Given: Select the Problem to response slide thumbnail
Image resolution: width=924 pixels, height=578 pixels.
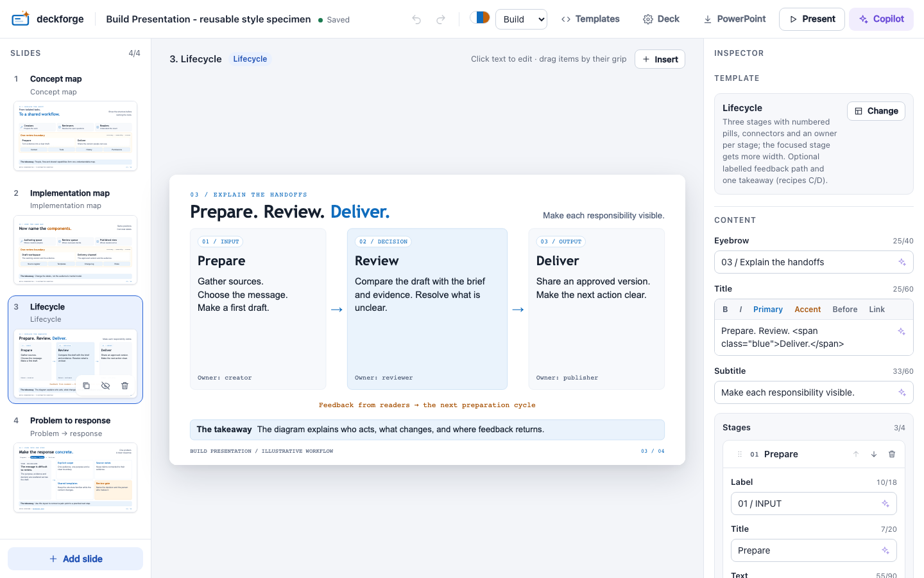Looking at the screenshot, I should click(x=75, y=477).
